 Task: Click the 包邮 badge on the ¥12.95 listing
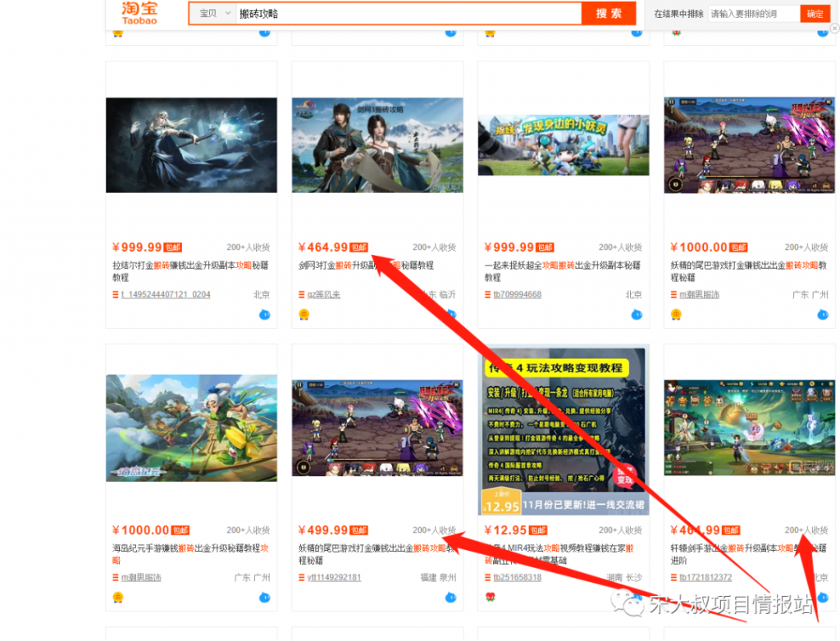click(x=538, y=530)
